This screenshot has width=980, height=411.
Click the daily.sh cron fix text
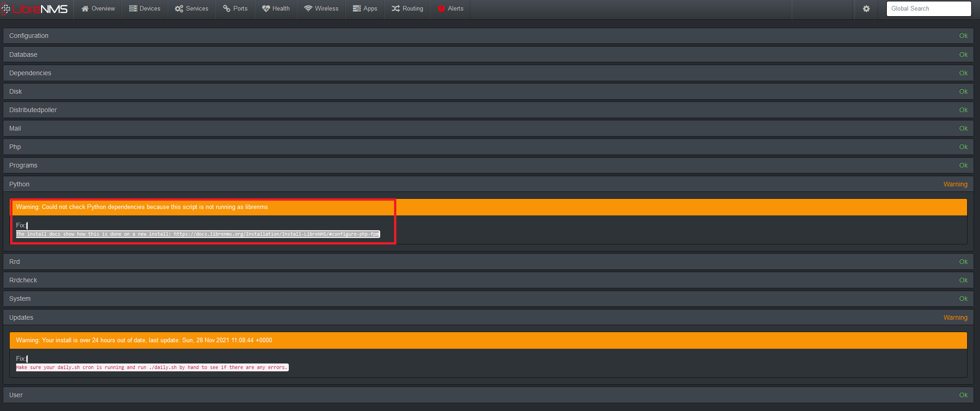pyautogui.click(x=152, y=367)
